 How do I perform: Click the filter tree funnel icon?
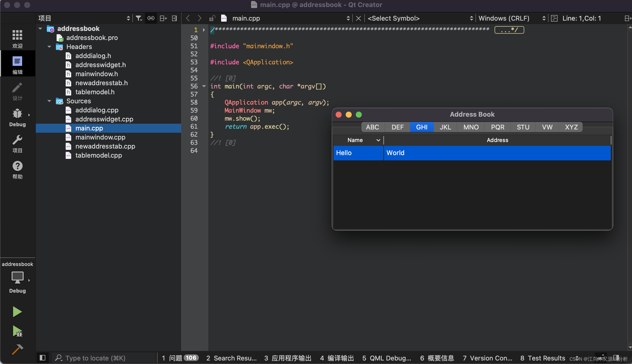pos(139,18)
